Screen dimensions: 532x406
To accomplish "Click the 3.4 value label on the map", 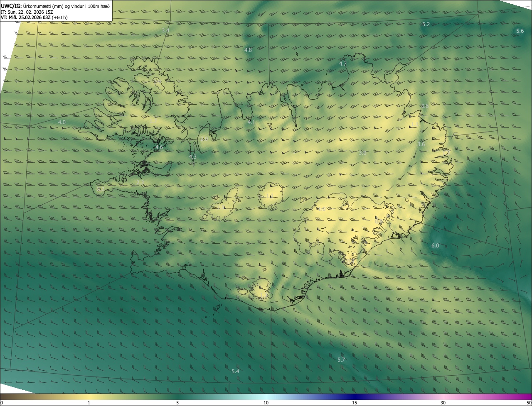I will (x=165, y=30).
